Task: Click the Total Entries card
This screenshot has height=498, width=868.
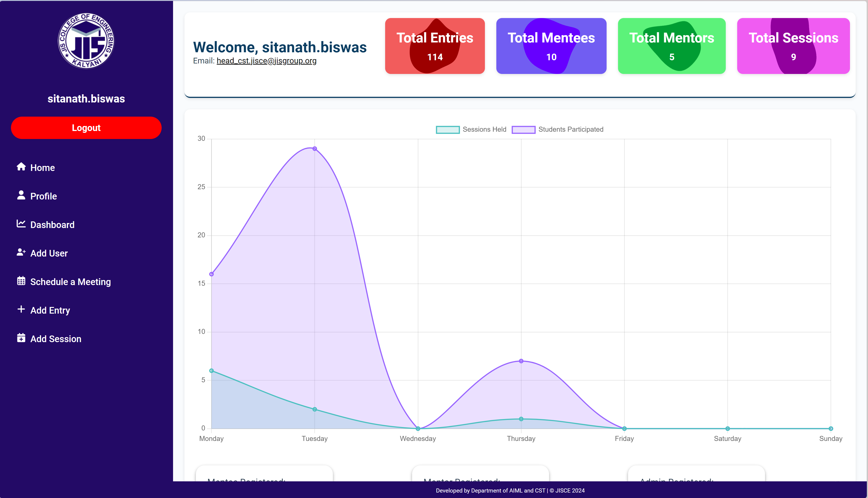Action: pyautogui.click(x=434, y=46)
